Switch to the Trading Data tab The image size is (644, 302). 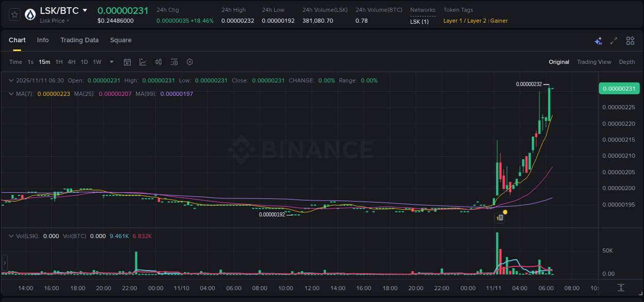(79, 40)
